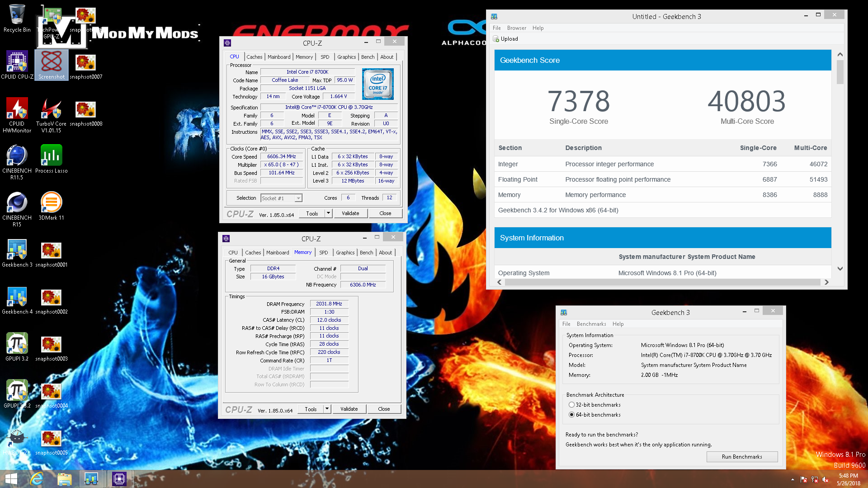Open the 3DMark 11 desktop icon
Image resolution: width=868 pixels, height=488 pixels.
(x=51, y=206)
